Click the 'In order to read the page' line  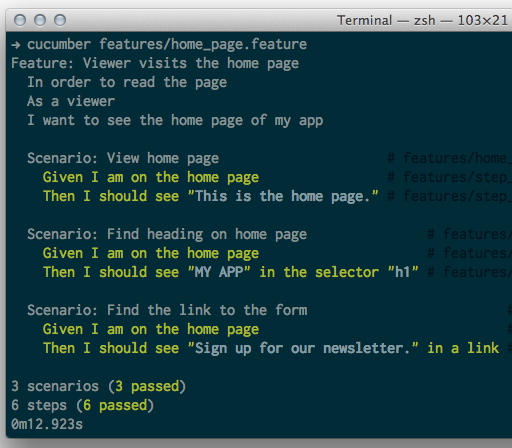click(127, 82)
